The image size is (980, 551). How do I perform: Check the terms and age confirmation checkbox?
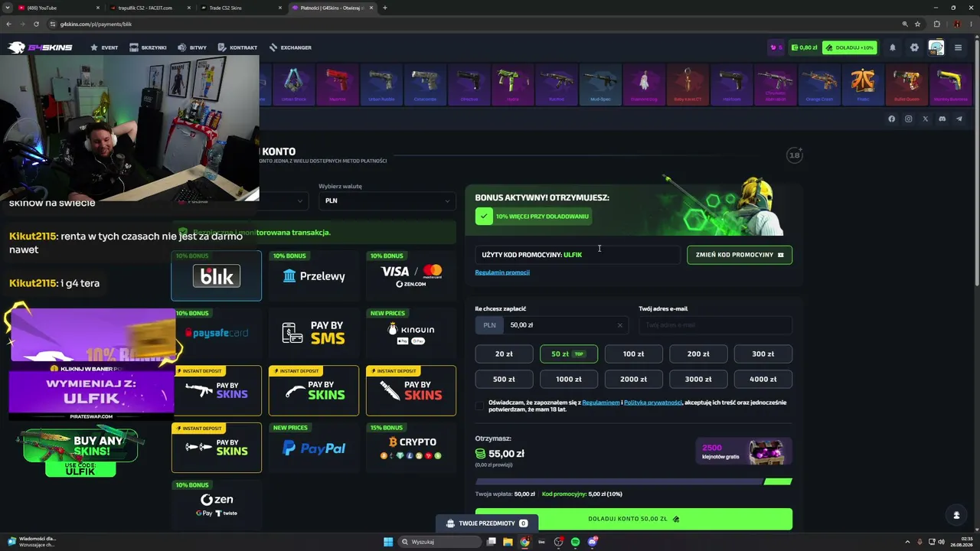480,406
